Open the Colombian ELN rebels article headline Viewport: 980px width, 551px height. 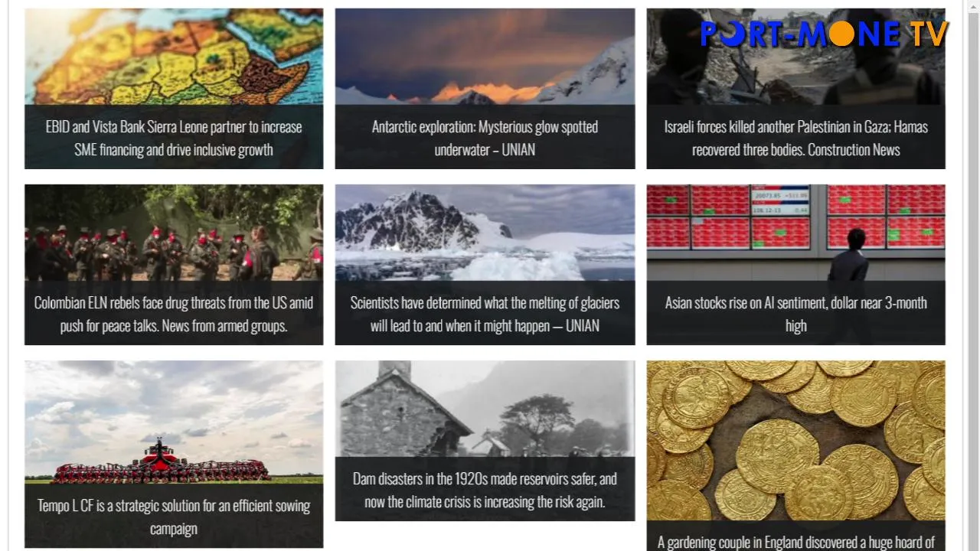point(174,315)
